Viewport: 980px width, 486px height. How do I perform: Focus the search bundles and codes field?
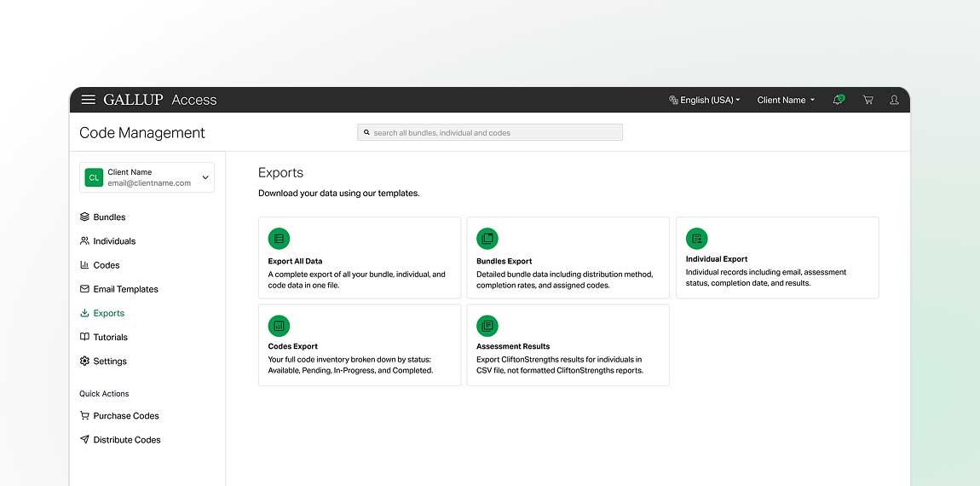(x=490, y=133)
